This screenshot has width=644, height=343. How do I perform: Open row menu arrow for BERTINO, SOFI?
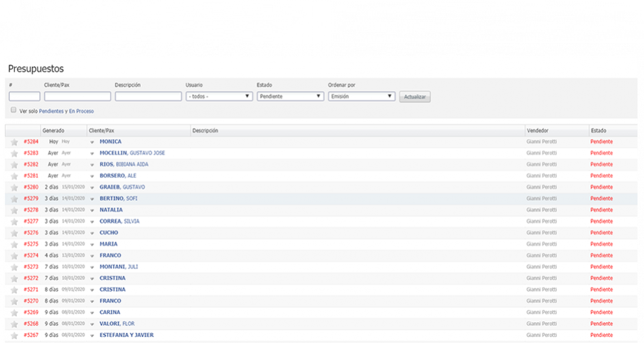[x=92, y=199]
